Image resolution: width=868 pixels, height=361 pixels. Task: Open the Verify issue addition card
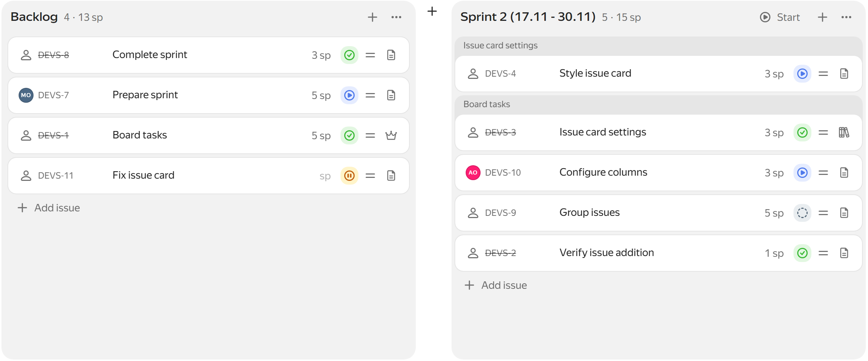tap(658, 253)
